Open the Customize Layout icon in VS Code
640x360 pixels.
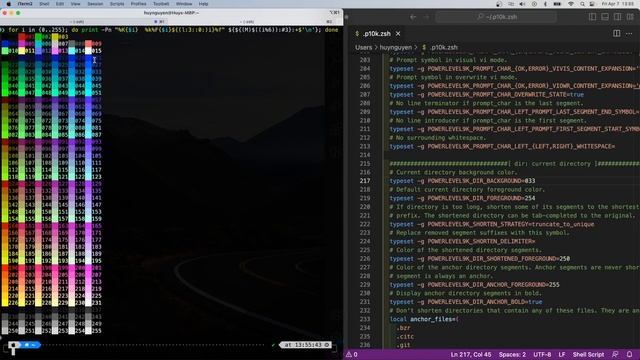point(630,17)
